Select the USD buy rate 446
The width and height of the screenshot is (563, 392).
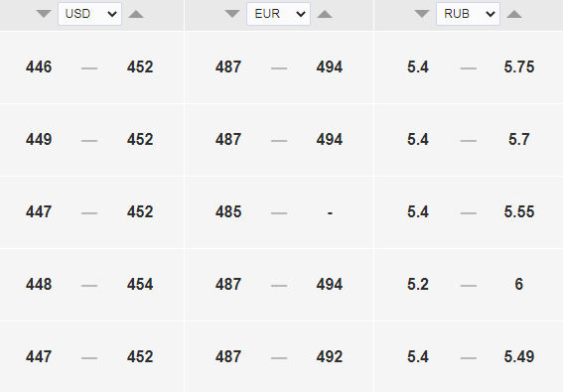click(x=39, y=67)
